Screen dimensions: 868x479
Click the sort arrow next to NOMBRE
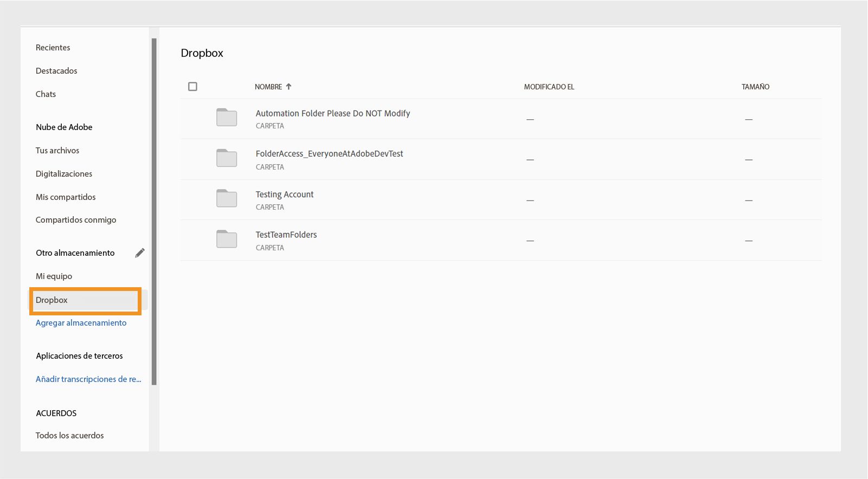point(288,87)
